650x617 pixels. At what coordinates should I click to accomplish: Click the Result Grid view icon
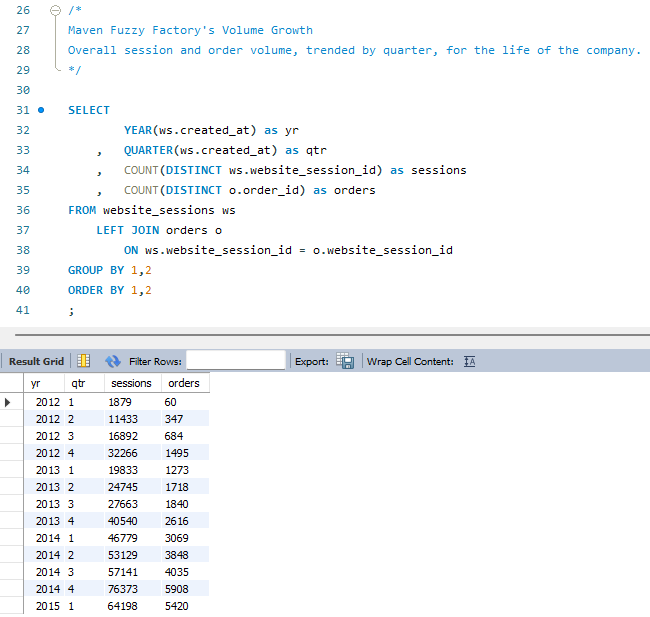pyautogui.click(x=83, y=361)
